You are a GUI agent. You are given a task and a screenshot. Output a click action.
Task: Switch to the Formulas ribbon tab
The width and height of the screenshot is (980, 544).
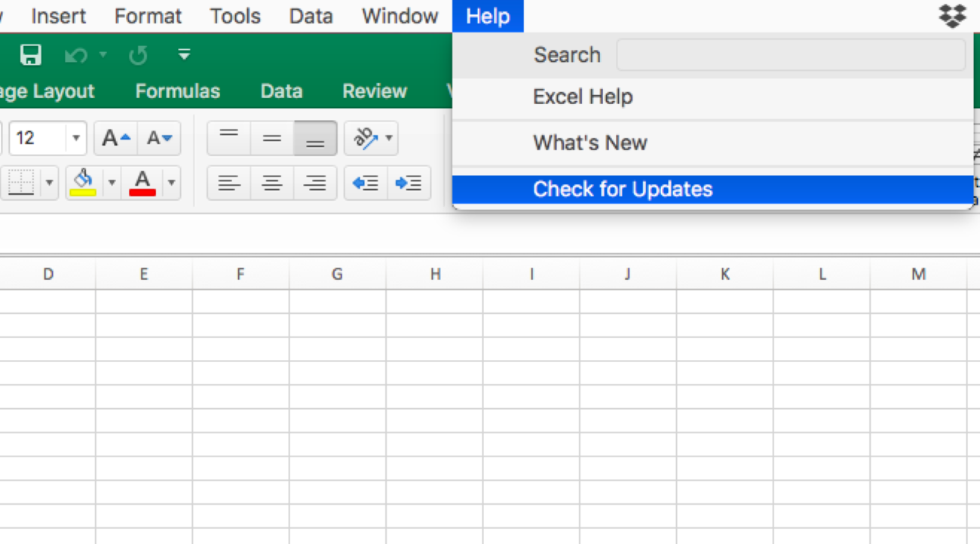(x=178, y=91)
